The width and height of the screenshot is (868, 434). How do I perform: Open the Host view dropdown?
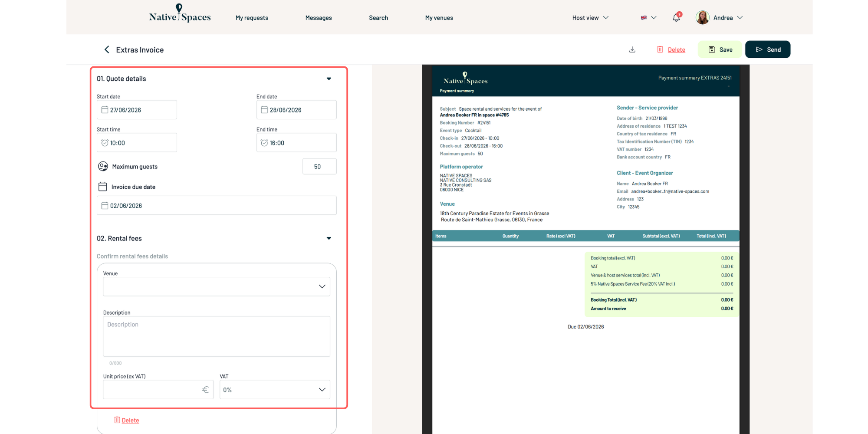coord(590,18)
